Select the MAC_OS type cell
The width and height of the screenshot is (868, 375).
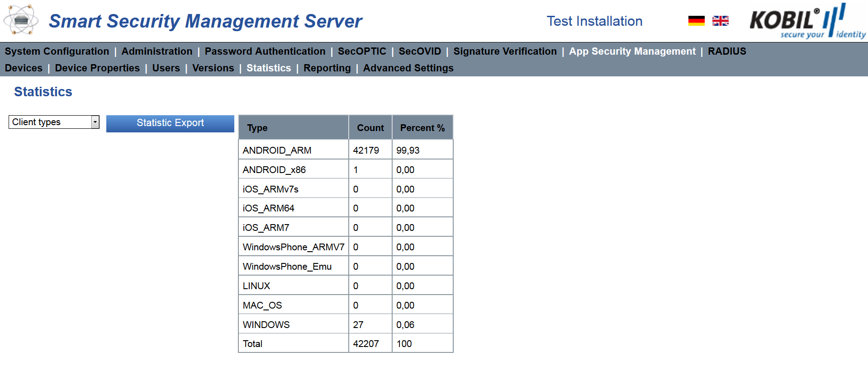tap(294, 305)
